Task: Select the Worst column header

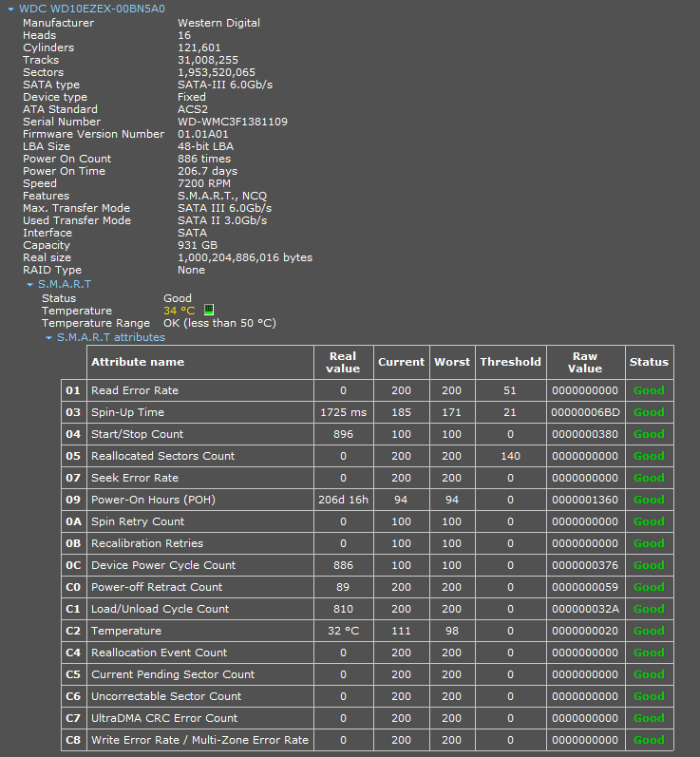Action: click(x=452, y=362)
